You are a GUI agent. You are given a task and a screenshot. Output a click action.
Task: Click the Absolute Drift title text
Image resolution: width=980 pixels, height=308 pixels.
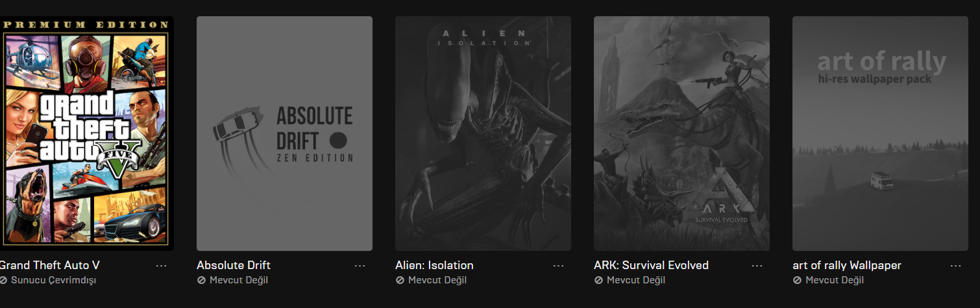(x=234, y=265)
